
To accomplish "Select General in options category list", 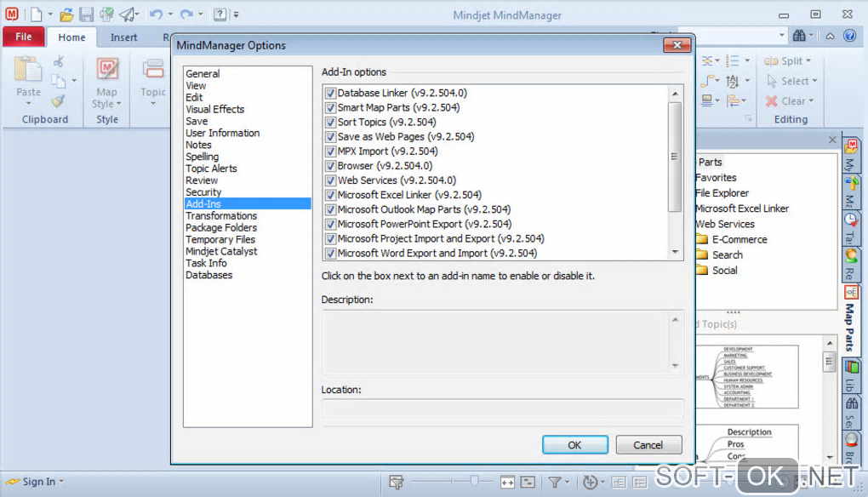I will 203,73.
